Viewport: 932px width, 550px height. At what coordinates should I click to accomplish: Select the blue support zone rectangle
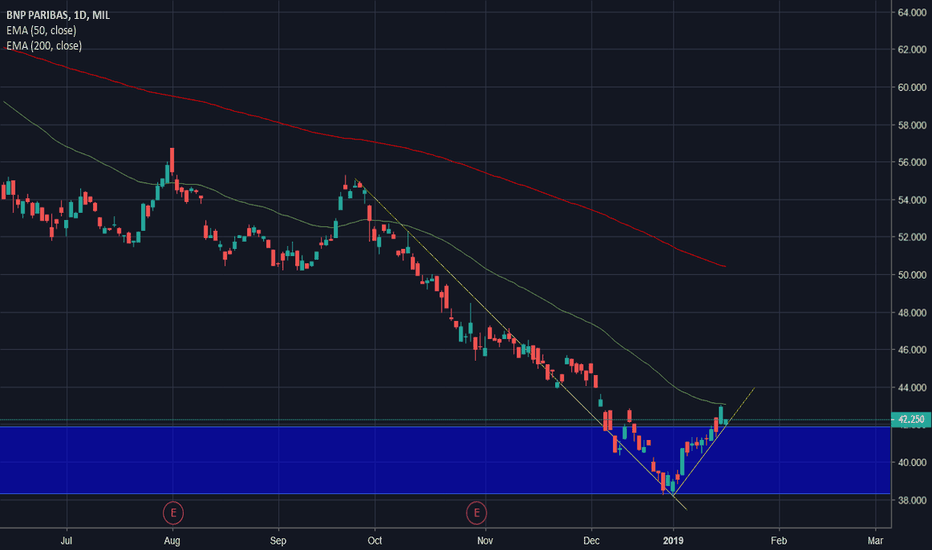[445, 460]
